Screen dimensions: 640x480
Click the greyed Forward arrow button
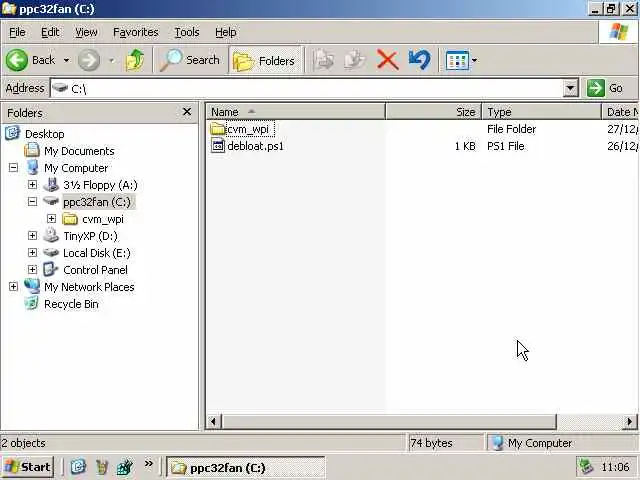tap(89, 60)
